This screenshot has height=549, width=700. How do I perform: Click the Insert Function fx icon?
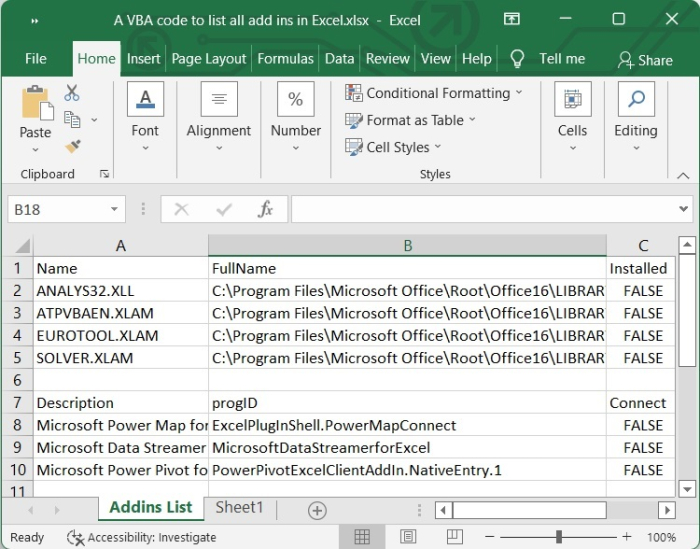coord(266,209)
